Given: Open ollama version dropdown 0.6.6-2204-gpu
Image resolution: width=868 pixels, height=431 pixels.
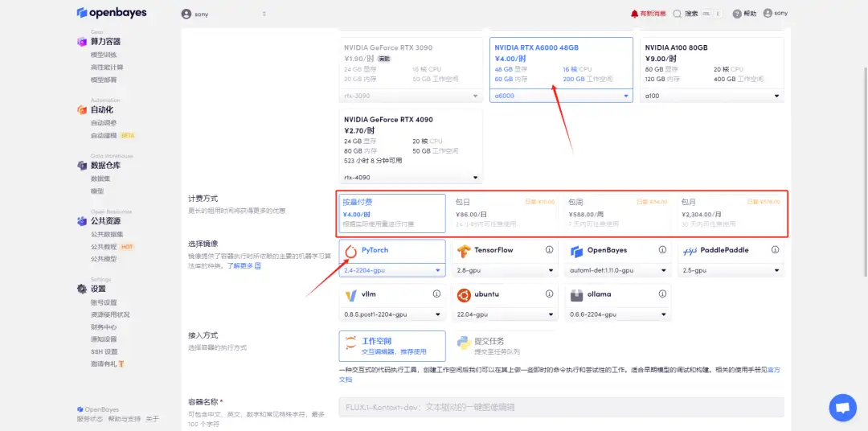Looking at the screenshot, I should click(618, 314).
